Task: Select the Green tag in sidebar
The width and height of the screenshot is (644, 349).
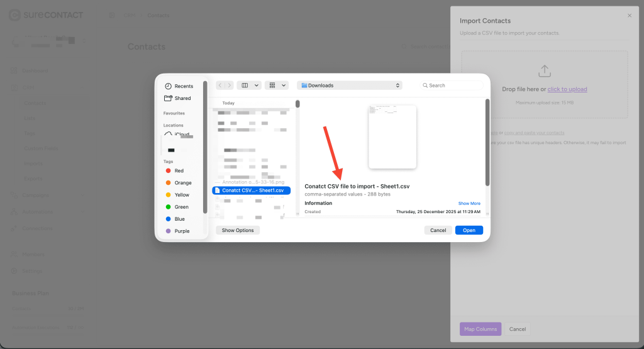Action: [x=181, y=207]
